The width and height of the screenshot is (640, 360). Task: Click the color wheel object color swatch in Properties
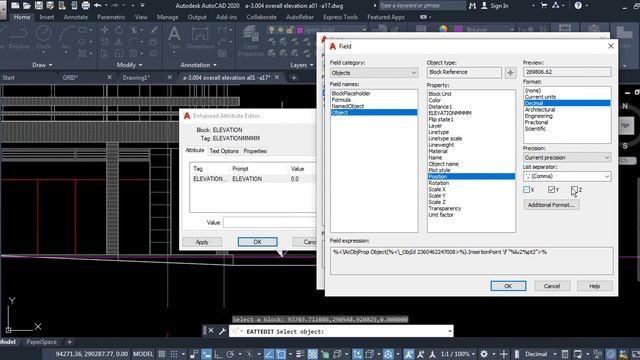coord(443,29)
